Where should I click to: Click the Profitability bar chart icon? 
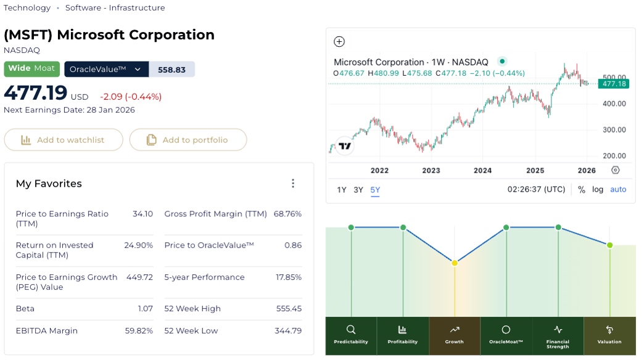tap(402, 330)
